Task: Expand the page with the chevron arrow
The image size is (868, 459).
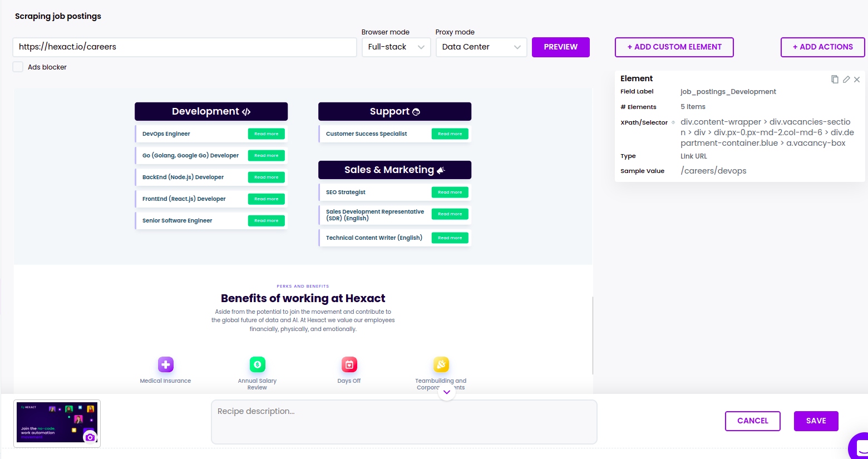Action: pyautogui.click(x=447, y=392)
